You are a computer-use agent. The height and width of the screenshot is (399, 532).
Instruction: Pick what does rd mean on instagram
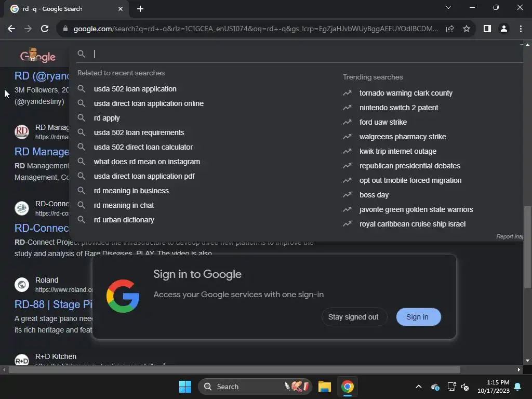point(147,162)
